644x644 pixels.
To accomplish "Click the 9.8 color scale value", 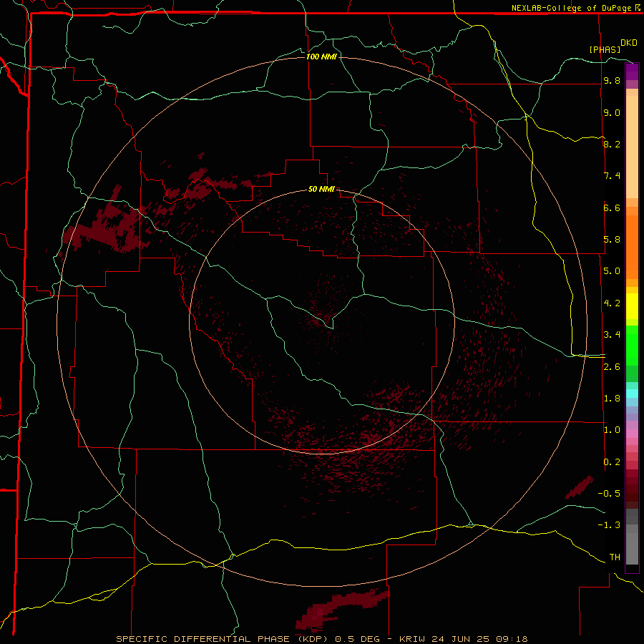I will pos(612,80).
